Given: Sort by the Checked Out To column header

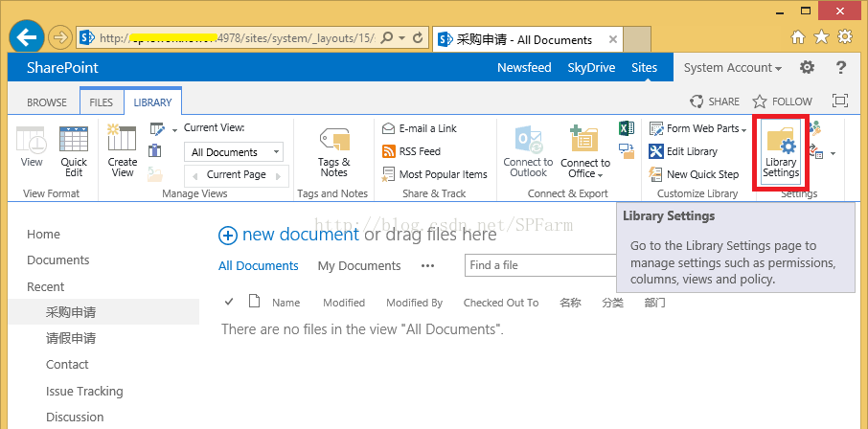Looking at the screenshot, I should tap(500, 303).
